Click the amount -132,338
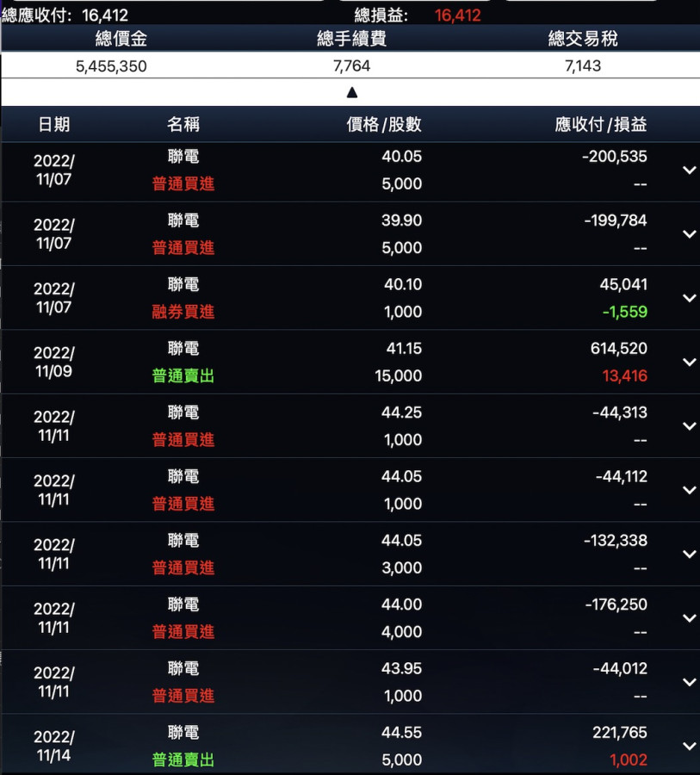The image size is (700, 775). point(616,540)
